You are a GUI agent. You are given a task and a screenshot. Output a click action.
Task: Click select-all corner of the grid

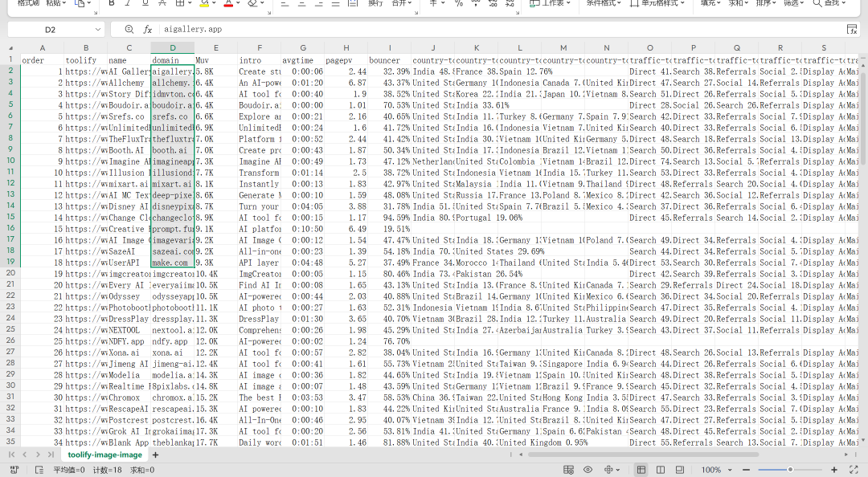(11, 48)
